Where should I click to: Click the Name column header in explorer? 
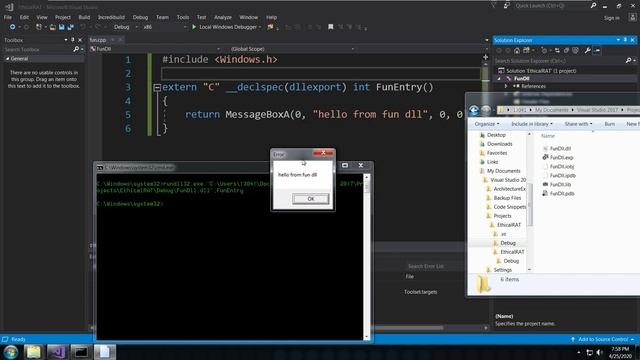[x=548, y=136]
